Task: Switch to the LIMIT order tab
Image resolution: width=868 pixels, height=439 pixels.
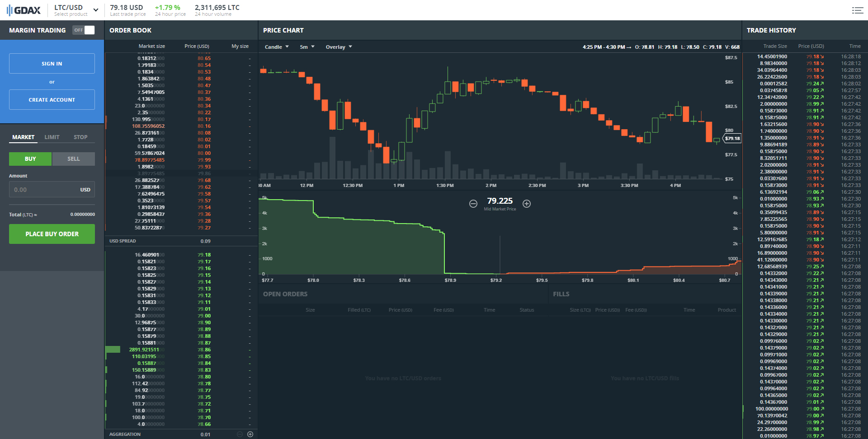Action: 52,137
